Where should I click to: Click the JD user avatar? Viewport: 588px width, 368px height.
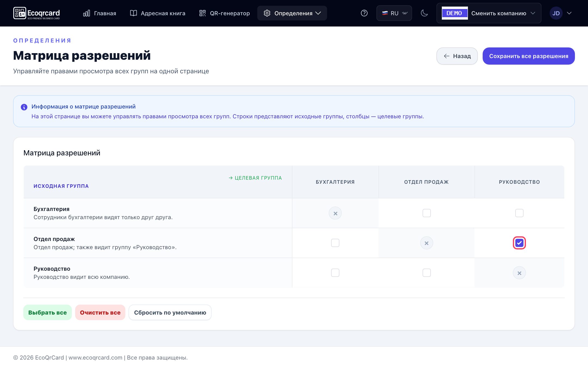pyautogui.click(x=556, y=13)
